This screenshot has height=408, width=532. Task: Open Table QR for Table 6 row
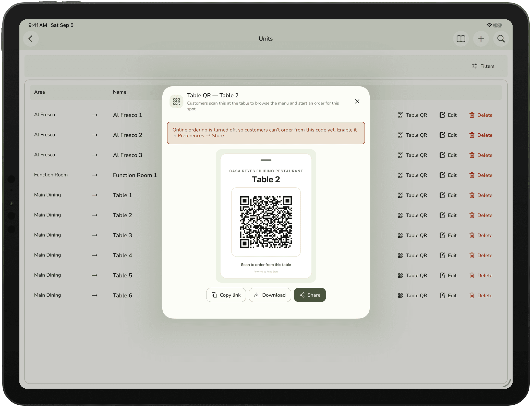[x=412, y=296]
